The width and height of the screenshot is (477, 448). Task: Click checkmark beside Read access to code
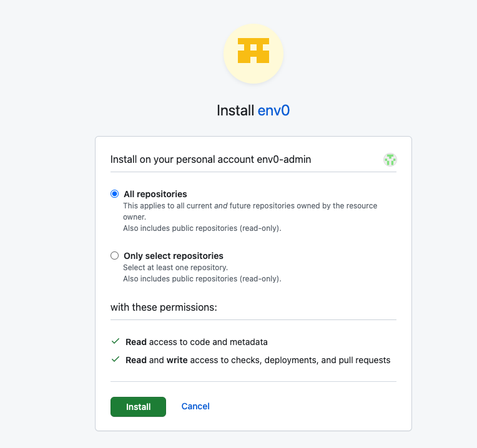(x=116, y=341)
